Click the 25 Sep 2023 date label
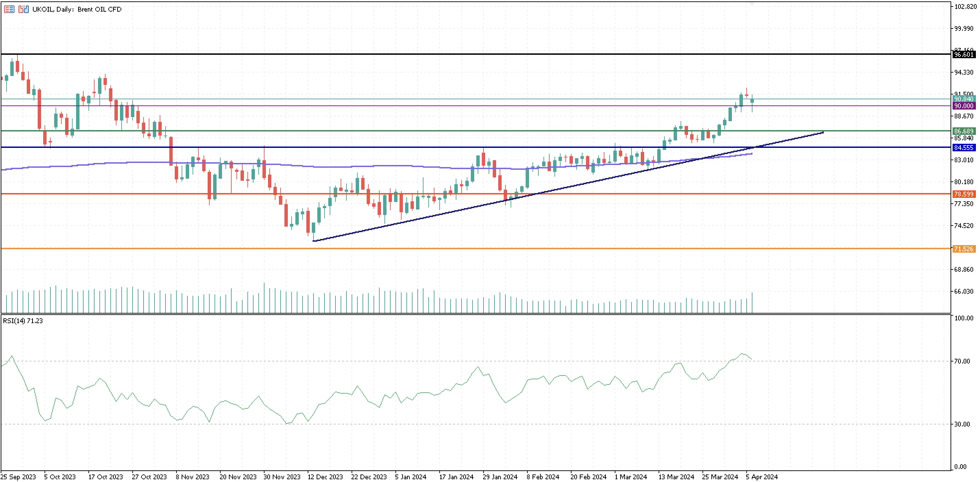 tap(18, 477)
